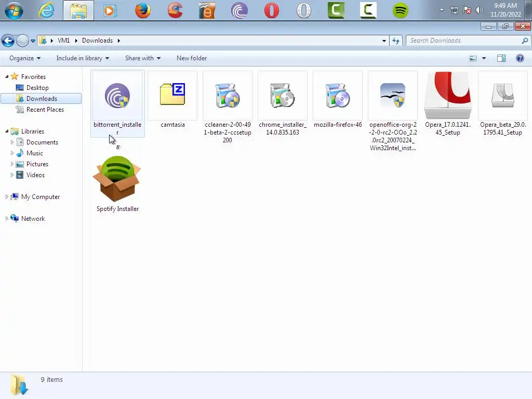532x399 pixels.
Task: Open the Organize menu
Action: [25, 58]
